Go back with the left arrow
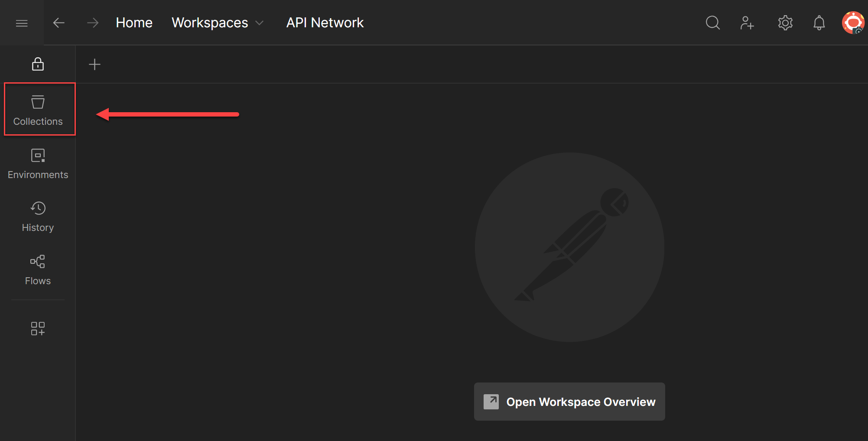The width and height of the screenshot is (868, 441). (x=59, y=23)
